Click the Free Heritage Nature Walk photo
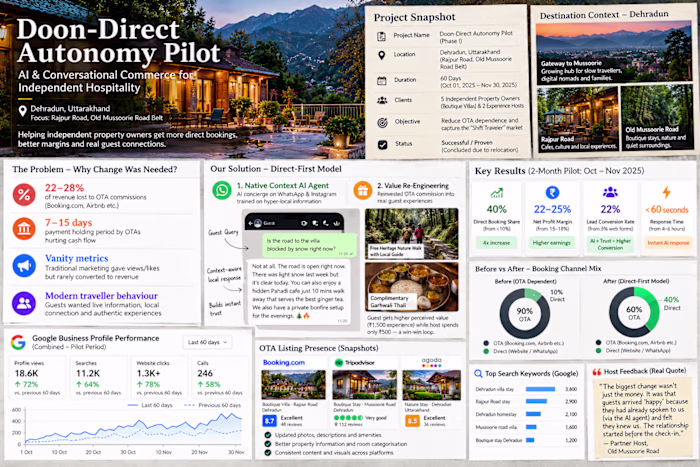 click(412, 234)
